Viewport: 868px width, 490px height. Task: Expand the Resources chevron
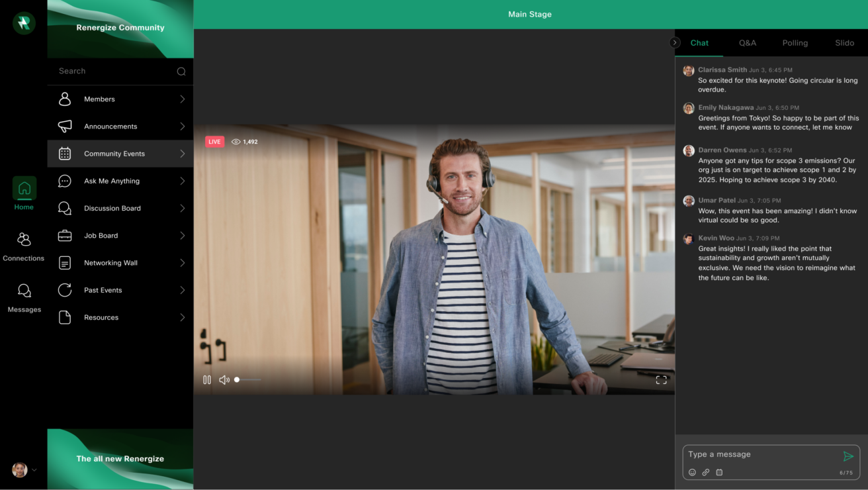[x=182, y=318]
